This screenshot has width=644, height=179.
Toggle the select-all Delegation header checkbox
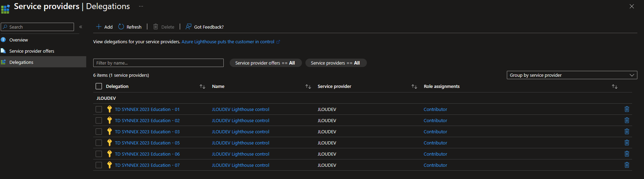pos(99,86)
